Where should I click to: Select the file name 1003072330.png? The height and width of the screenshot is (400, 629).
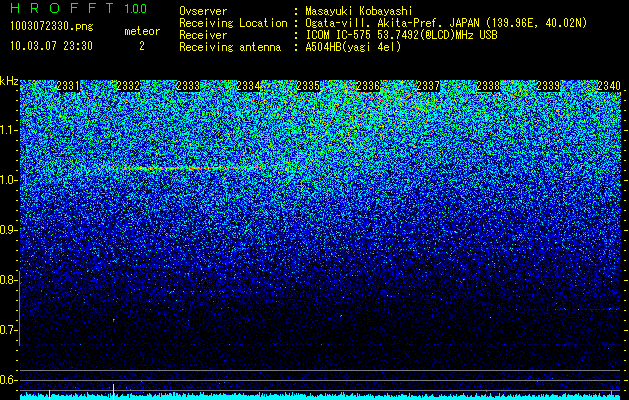[52, 26]
